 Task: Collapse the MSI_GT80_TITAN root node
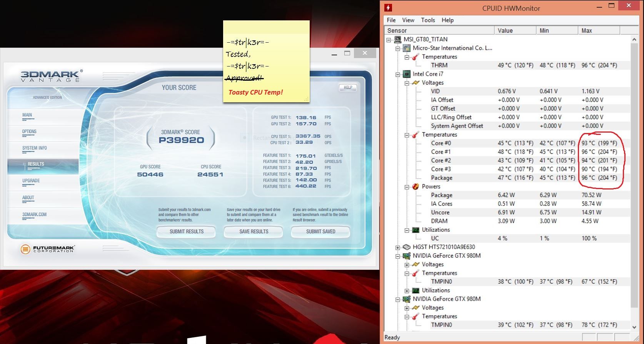point(389,40)
